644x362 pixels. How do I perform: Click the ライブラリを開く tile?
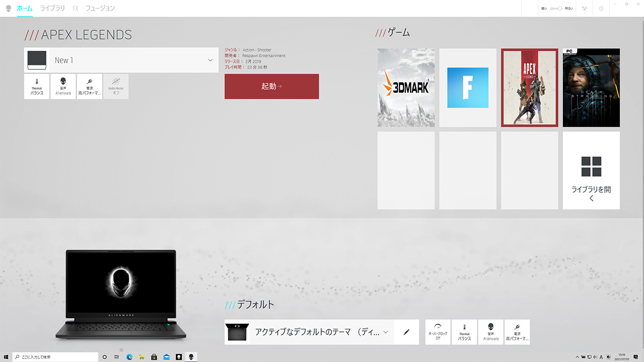(x=591, y=170)
